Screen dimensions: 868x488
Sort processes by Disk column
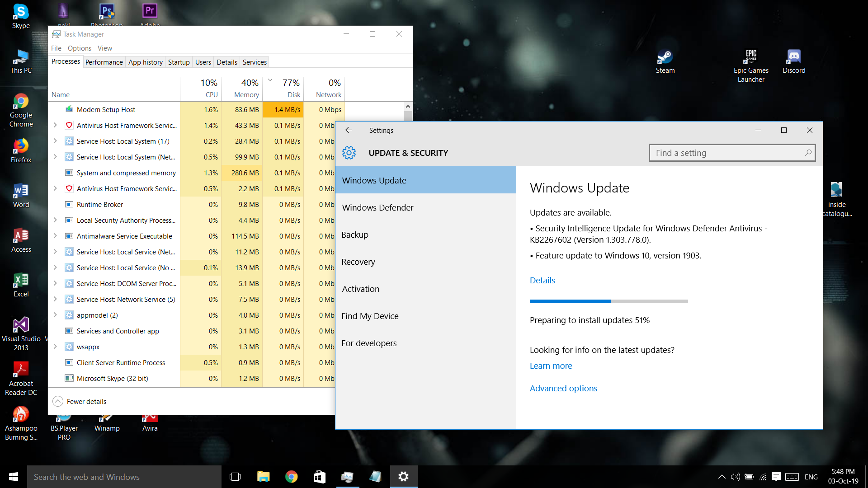pos(283,88)
